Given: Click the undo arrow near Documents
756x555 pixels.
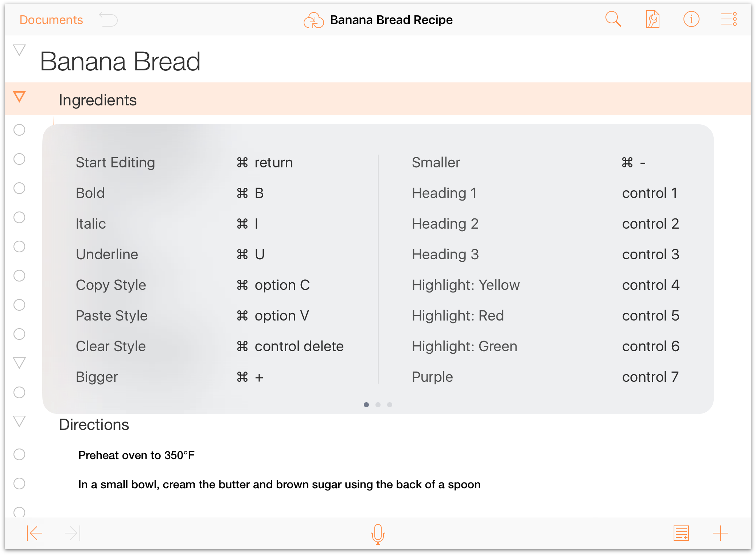Looking at the screenshot, I should tap(109, 20).
